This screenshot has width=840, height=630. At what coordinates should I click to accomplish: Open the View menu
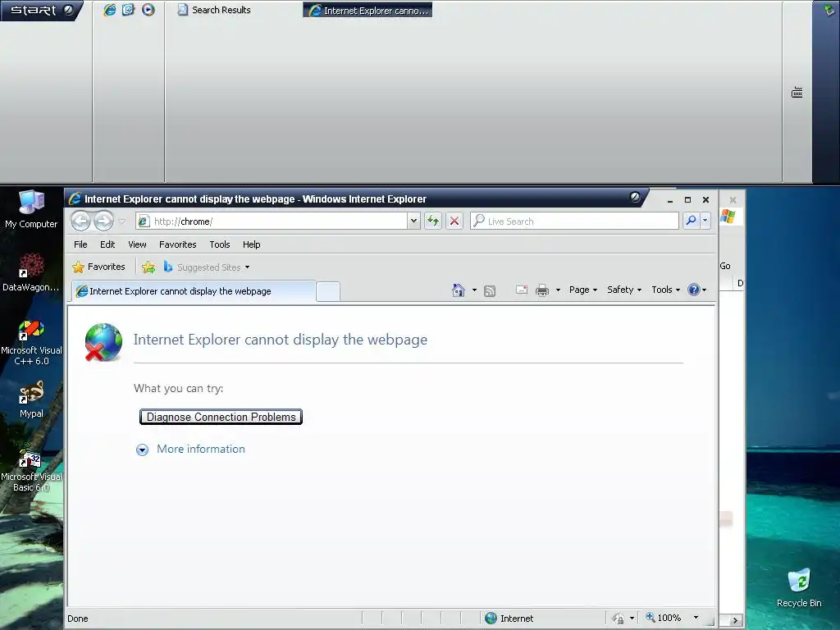(137, 244)
